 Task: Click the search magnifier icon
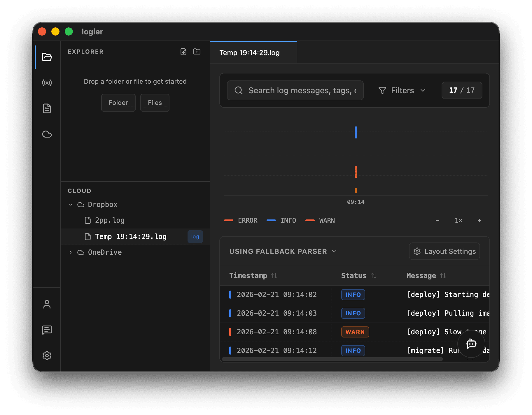point(239,90)
